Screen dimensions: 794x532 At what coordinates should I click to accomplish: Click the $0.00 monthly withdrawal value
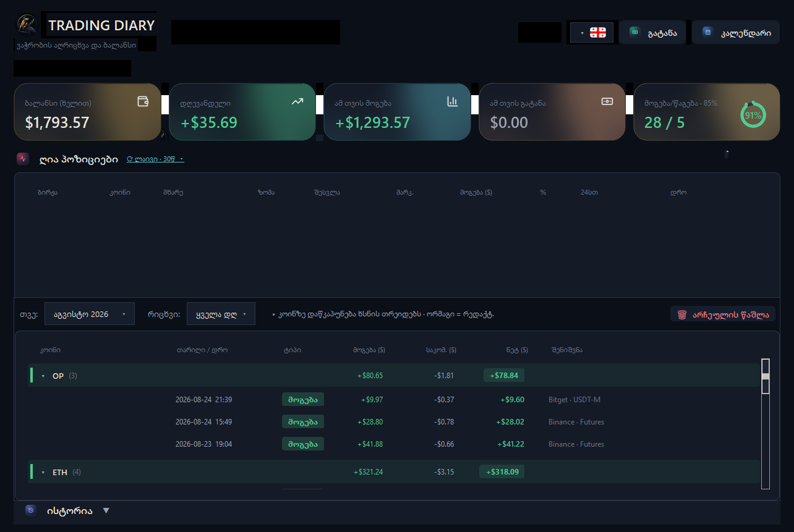(x=509, y=122)
